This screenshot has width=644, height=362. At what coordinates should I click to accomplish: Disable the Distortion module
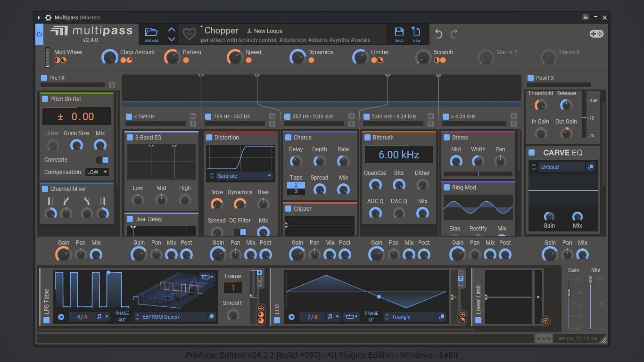pos(209,138)
